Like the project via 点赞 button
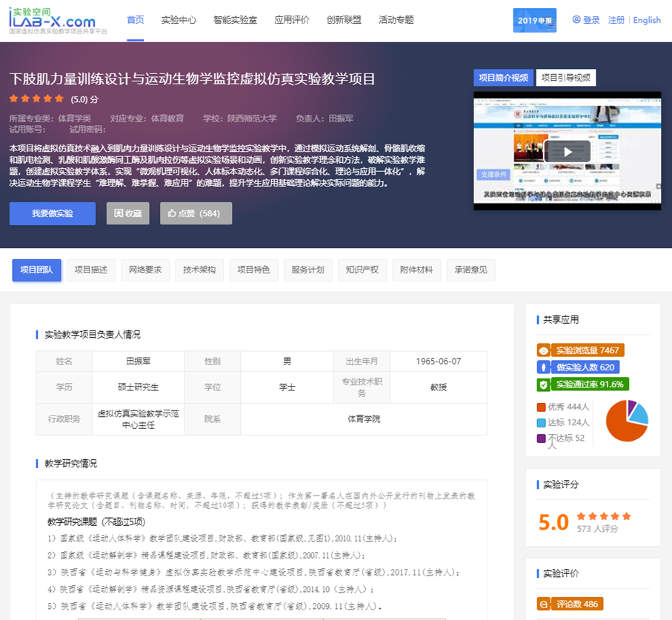Screen dimensions: 672x620 [195, 213]
